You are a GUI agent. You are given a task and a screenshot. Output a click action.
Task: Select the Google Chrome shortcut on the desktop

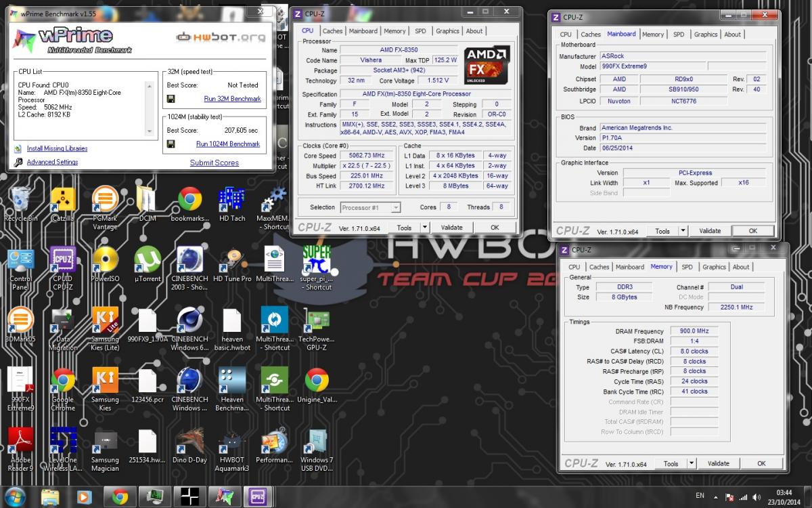[62, 390]
